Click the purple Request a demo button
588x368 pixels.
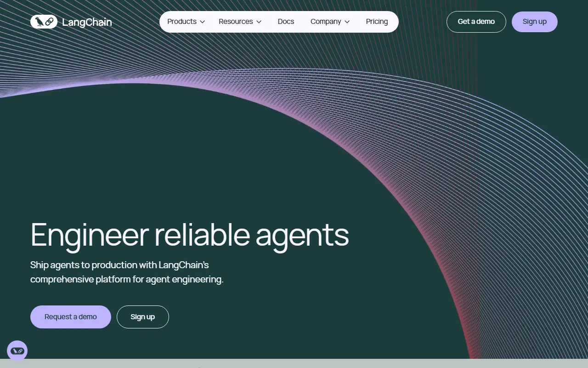tap(71, 317)
